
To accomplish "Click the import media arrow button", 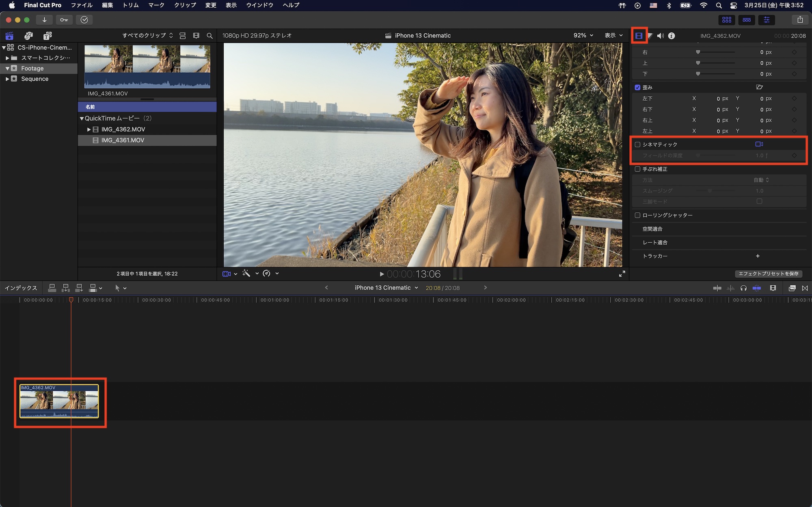I will click(x=44, y=20).
